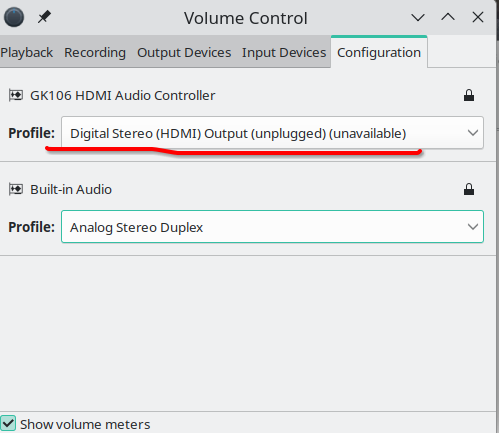499x433 pixels.
Task: Click the chevron arrow of the Built-in Audio profile combo
Action: [473, 227]
